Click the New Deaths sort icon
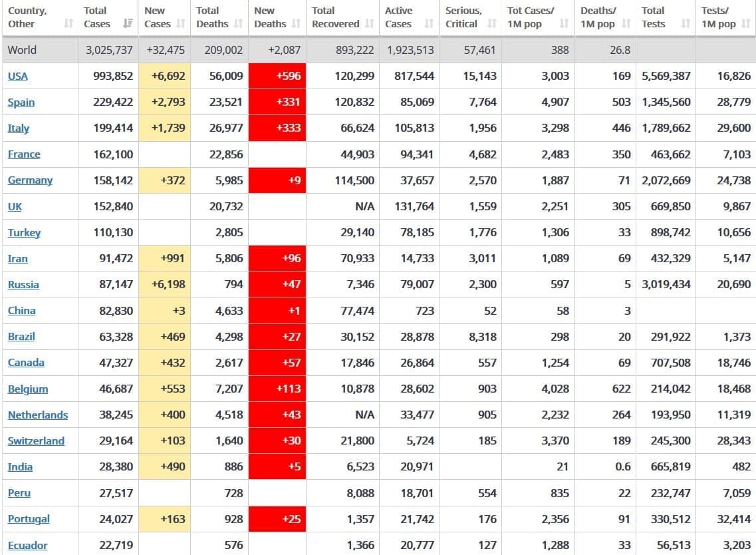 click(x=296, y=24)
